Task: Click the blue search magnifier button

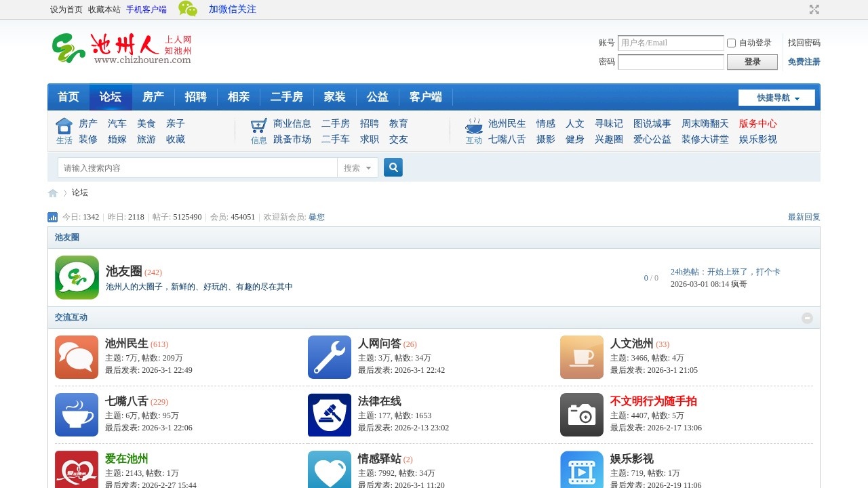Action: [393, 167]
